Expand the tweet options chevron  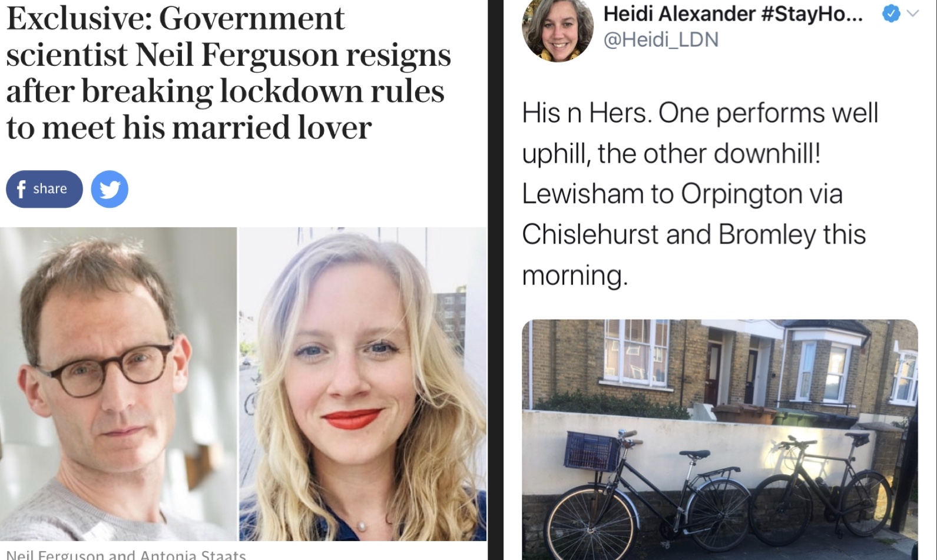(x=913, y=14)
